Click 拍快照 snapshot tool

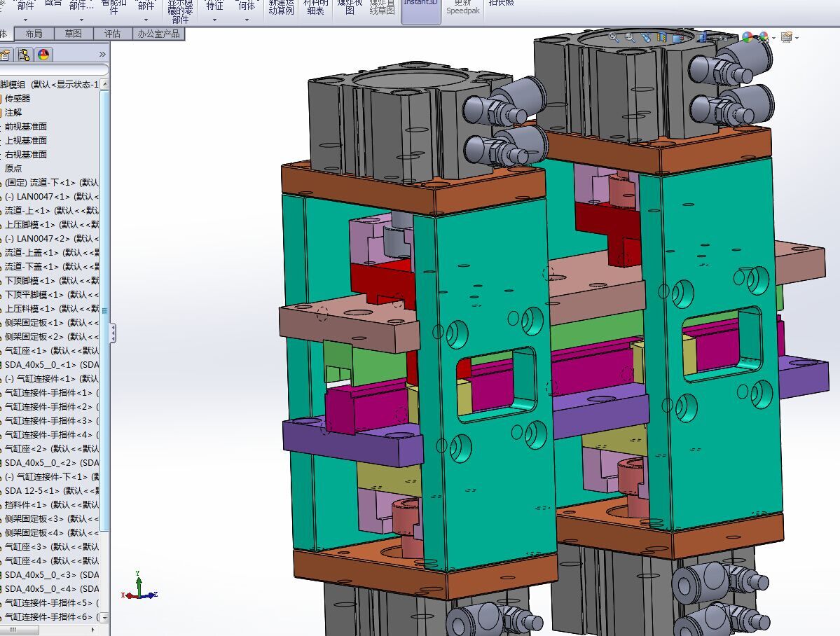tap(502, 4)
